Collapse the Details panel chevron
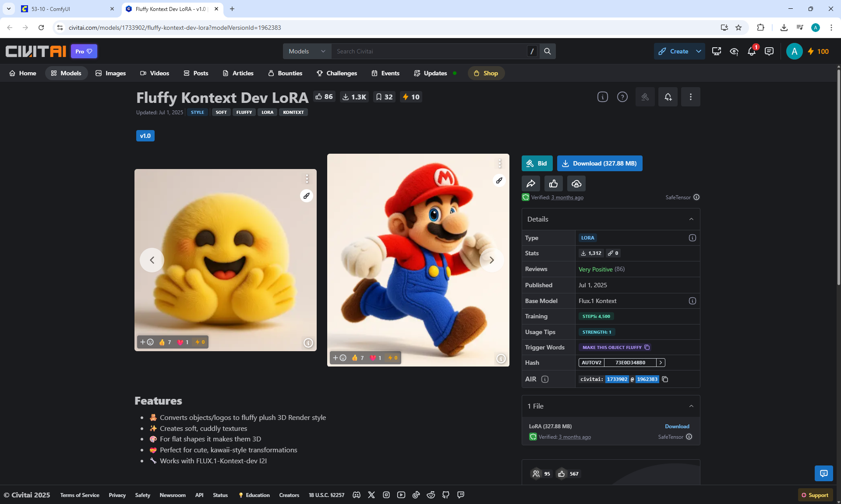This screenshot has height=504, width=841. 691,219
